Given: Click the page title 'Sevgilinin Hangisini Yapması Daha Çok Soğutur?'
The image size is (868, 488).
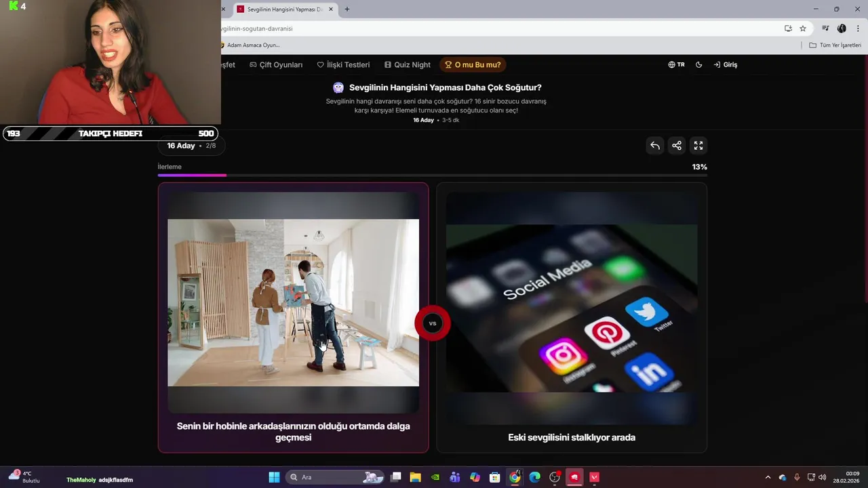Looking at the screenshot, I should [445, 87].
